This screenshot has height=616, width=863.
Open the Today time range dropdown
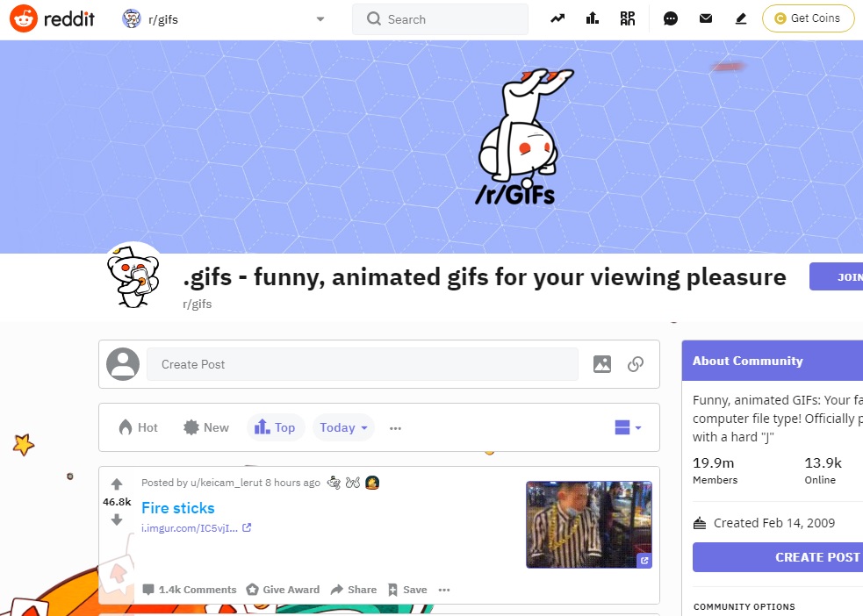tap(343, 427)
